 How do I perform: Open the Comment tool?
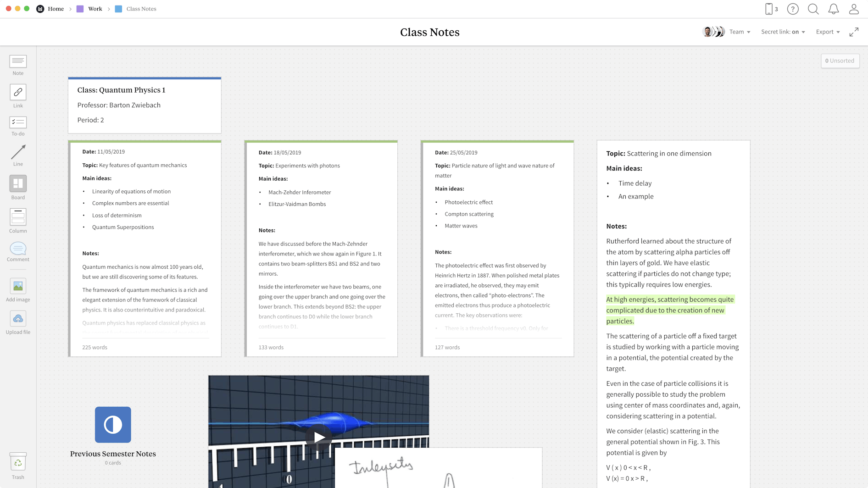click(18, 250)
